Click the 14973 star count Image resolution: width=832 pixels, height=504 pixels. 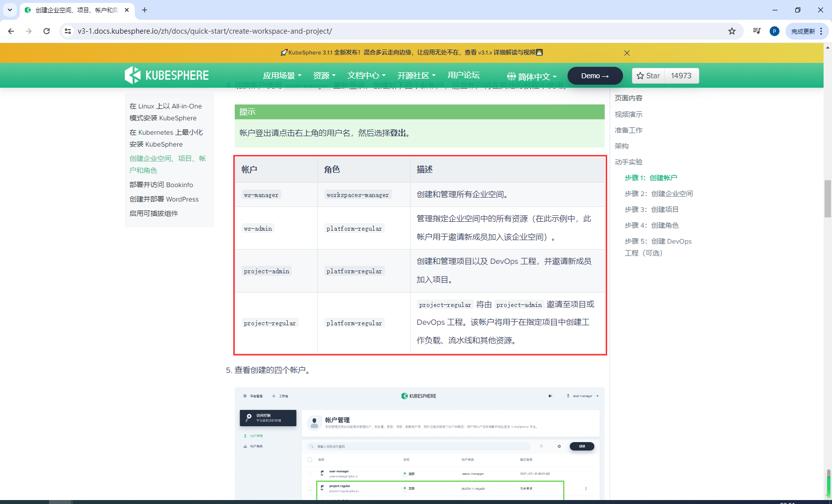pyautogui.click(x=681, y=76)
